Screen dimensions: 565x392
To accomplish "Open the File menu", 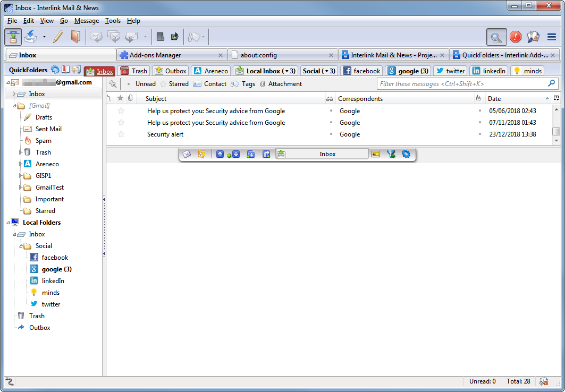I will pyautogui.click(x=12, y=21).
